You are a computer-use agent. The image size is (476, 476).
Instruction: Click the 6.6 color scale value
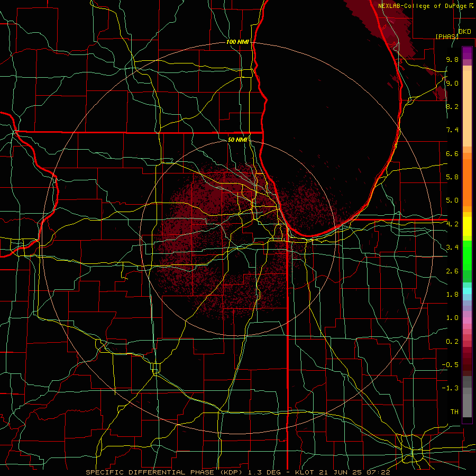[x=452, y=153]
